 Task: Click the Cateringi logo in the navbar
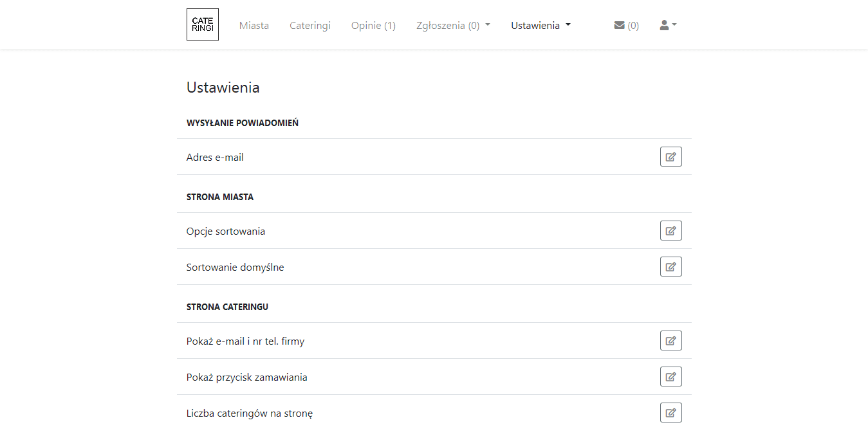tap(202, 24)
